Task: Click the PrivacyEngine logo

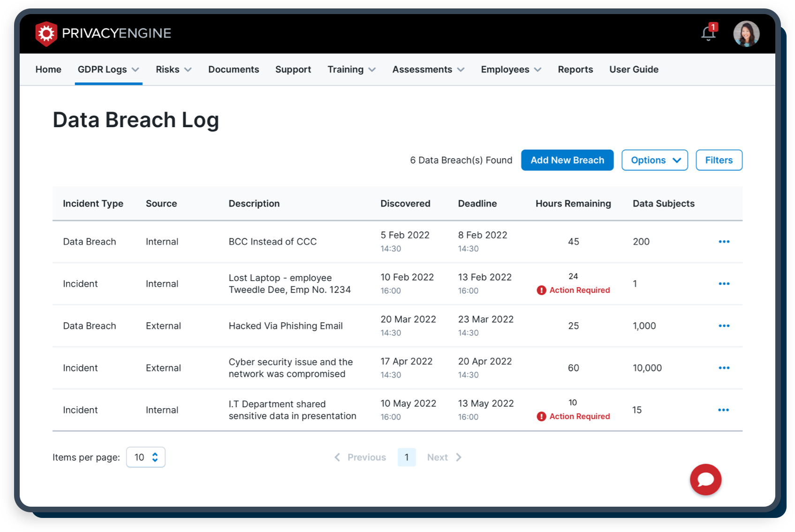Action: (103, 33)
